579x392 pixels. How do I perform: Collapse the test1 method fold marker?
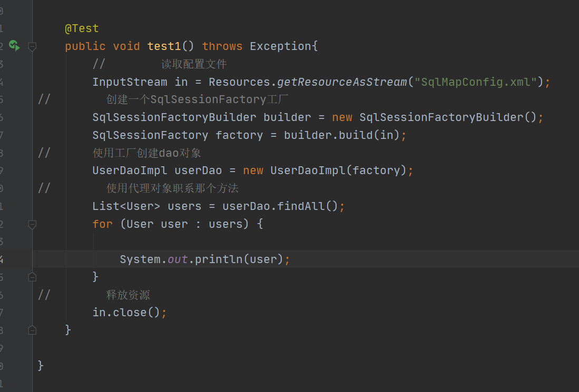32,46
